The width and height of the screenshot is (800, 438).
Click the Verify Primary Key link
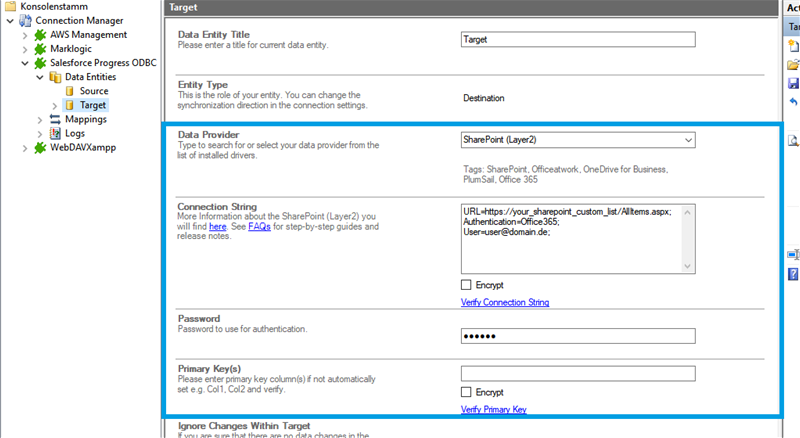coord(493,409)
